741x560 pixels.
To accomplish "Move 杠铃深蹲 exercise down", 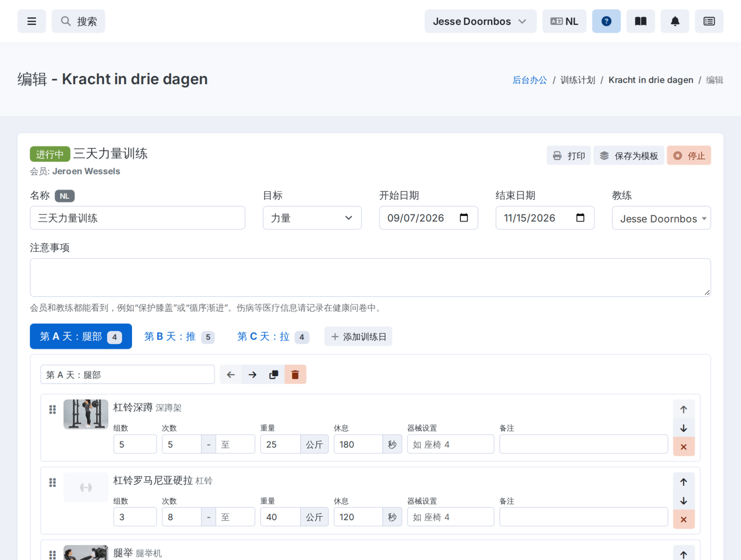I will coord(684,428).
